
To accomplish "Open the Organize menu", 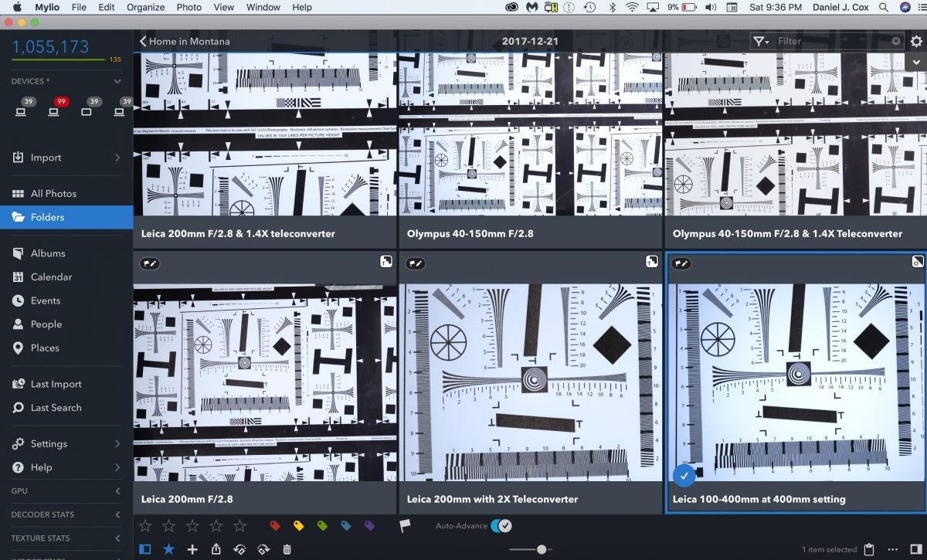I will (x=146, y=7).
